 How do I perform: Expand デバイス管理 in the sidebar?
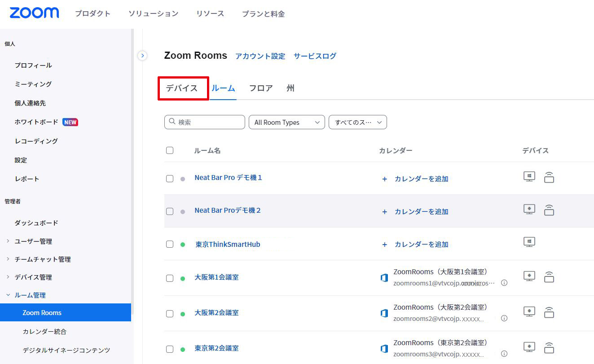8,277
